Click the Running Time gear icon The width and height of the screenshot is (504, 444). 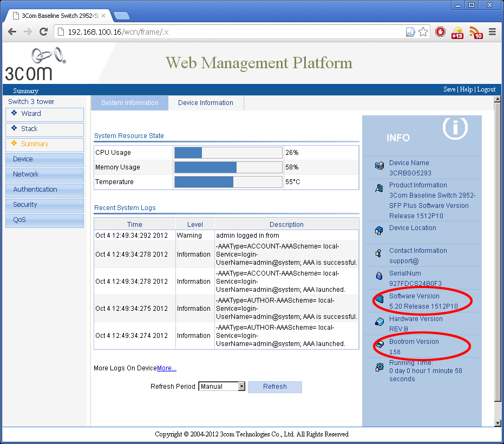pos(379,367)
